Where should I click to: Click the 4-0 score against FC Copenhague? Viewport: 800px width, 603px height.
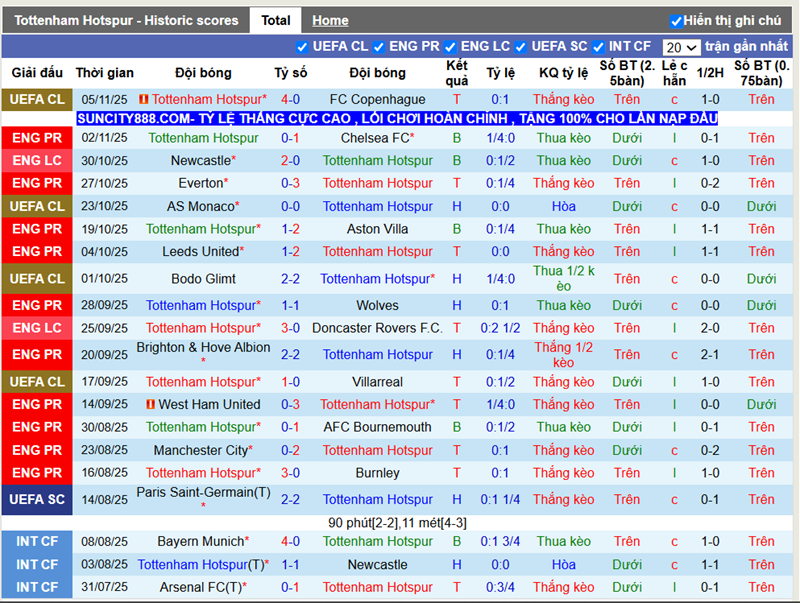click(290, 99)
